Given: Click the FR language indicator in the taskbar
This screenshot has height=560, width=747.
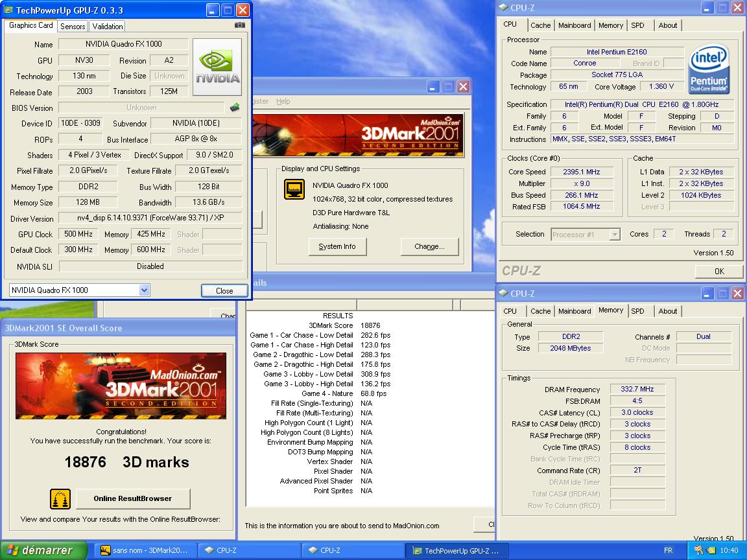Looking at the screenshot, I should click(x=668, y=550).
